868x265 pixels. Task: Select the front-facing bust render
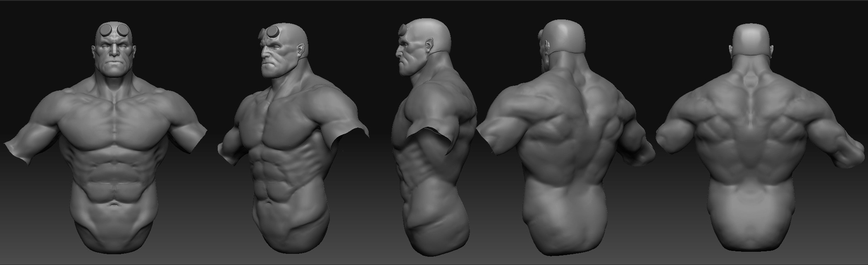click(x=105, y=137)
